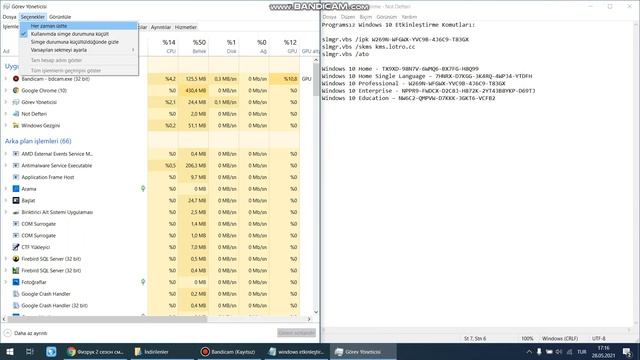Open the notification center icon
This screenshot has height=360, width=640.
pyautogui.click(x=627, y=351)
